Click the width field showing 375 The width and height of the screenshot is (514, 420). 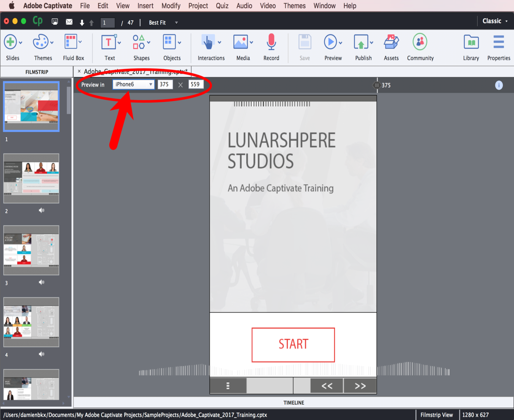coord(165,84)
